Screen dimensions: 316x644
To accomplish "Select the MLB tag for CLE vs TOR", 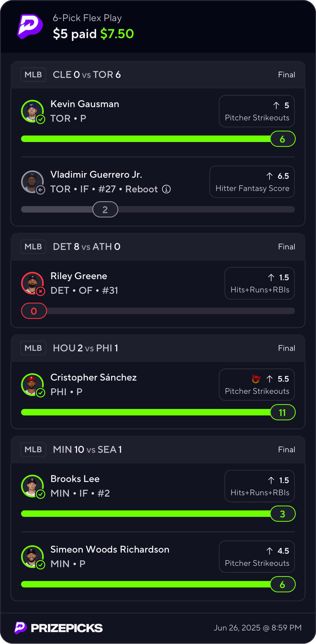I will pyautogui.click(x=33, y=75).
